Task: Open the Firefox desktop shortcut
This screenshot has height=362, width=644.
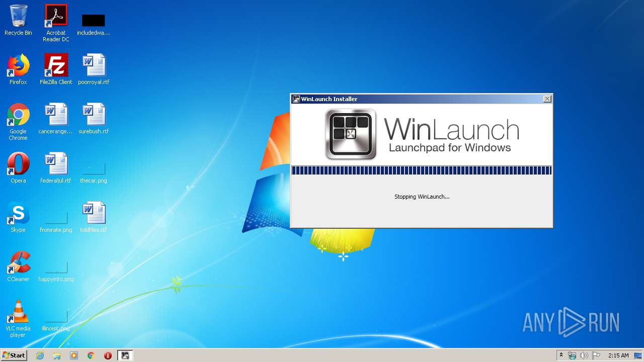Action: click(18, 69)
